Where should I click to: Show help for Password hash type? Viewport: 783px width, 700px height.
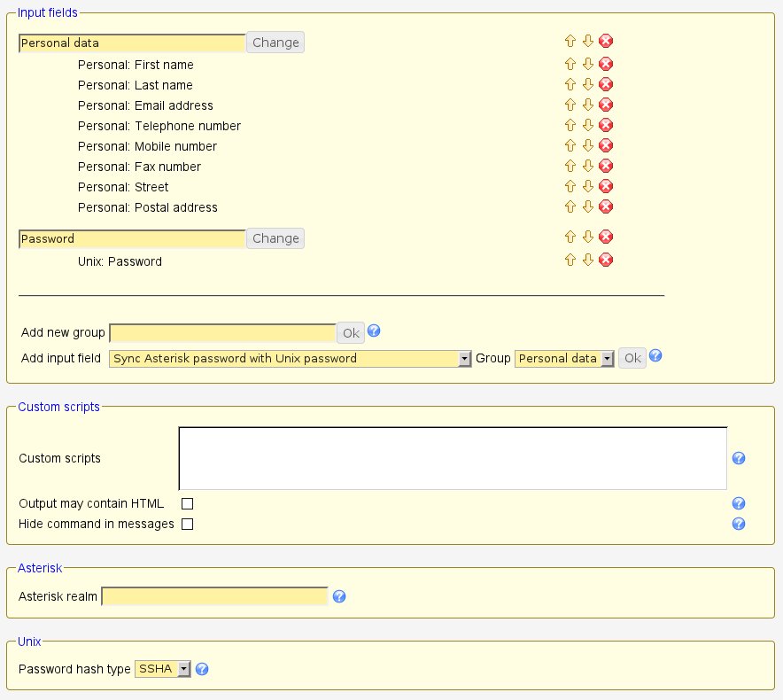point(202,669)
